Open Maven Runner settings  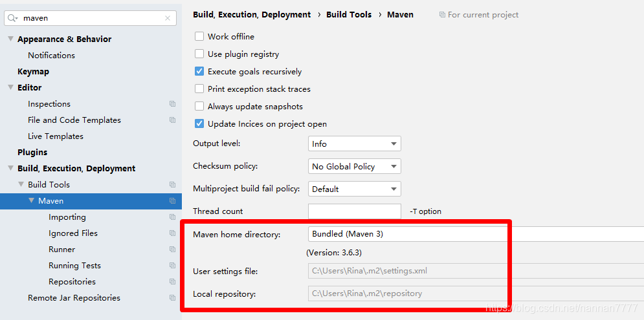(61, 250)
